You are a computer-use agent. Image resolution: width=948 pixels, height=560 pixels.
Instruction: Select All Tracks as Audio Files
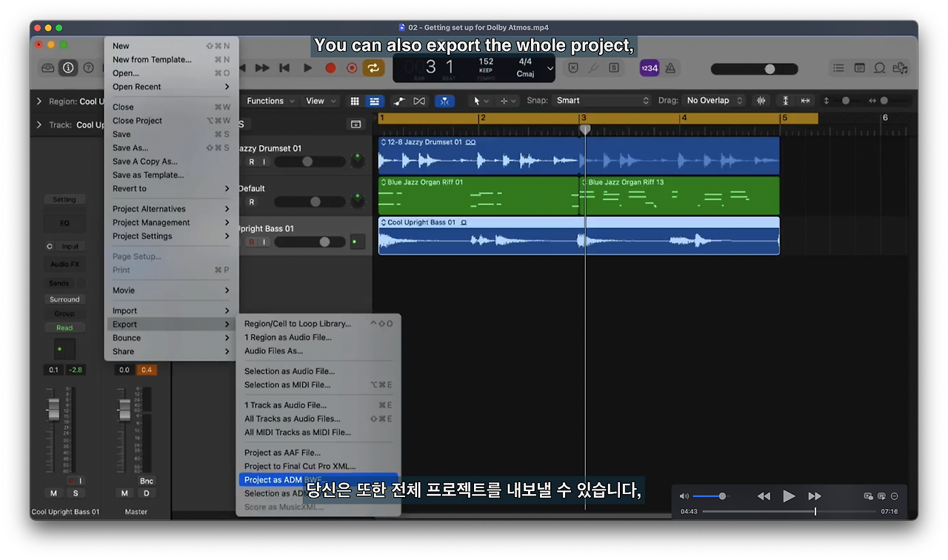point(318,419)
